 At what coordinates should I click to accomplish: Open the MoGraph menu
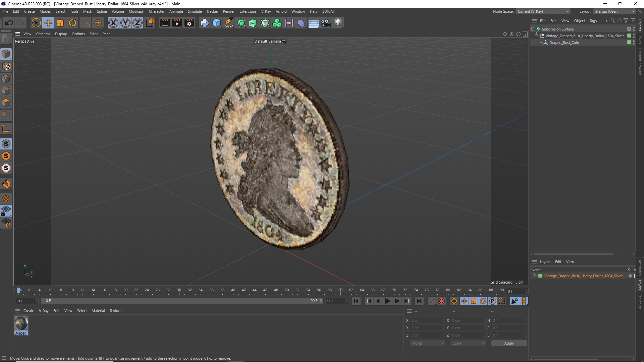coord(137,11)
